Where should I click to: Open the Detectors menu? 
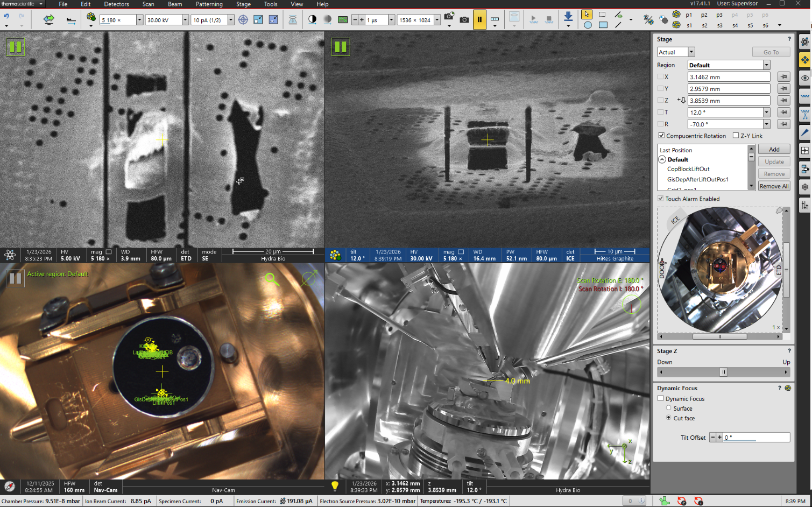tap(116, 4)
